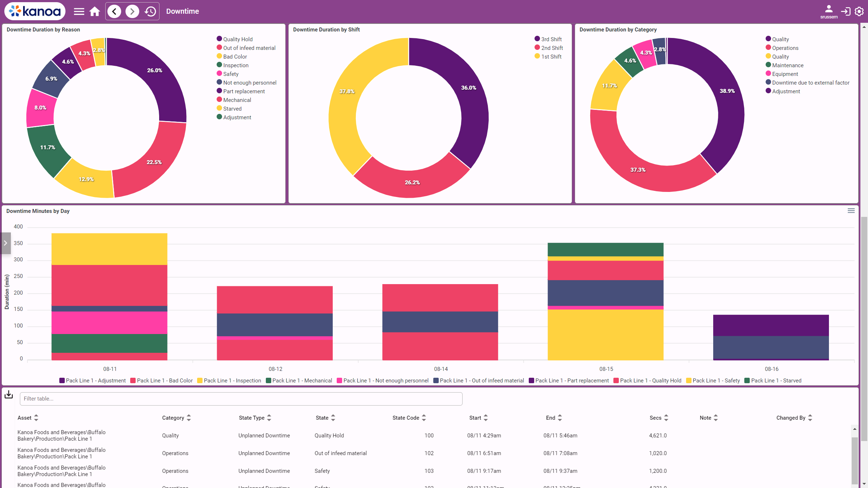This screenshot has width=868, height=488.
Task: Navigate forward with the right arrow button
Action: point(132,12)
